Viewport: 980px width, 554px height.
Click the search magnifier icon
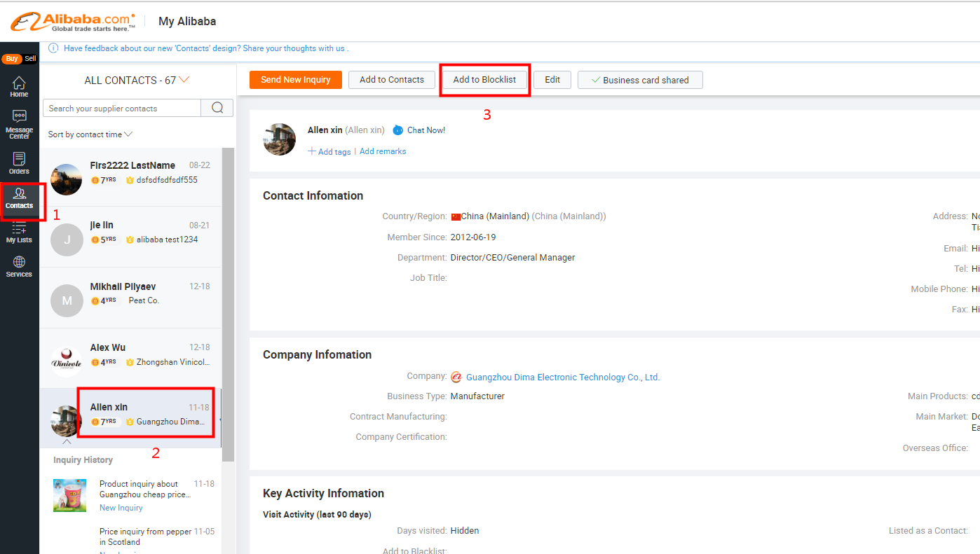217,108
